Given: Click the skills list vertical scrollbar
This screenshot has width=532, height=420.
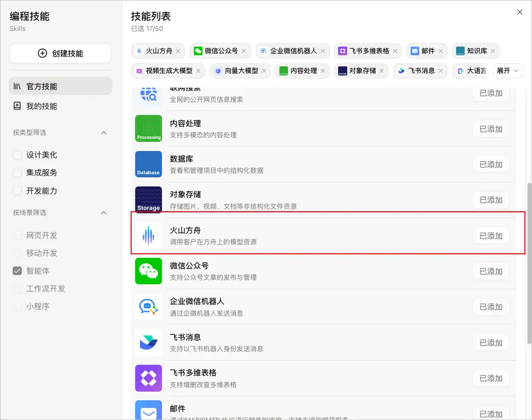Looking at the screenshot, I should point(529,263).
